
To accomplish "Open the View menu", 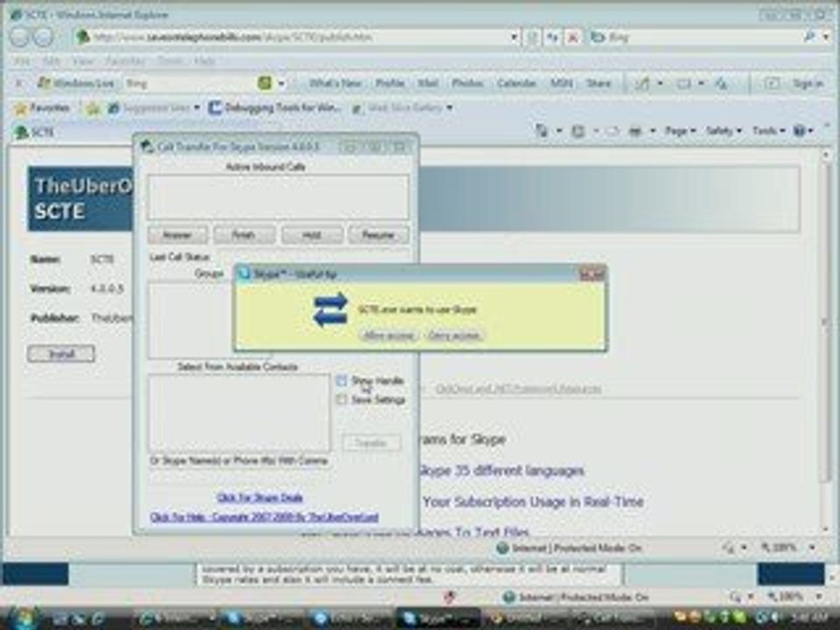I will coord(83,60).
